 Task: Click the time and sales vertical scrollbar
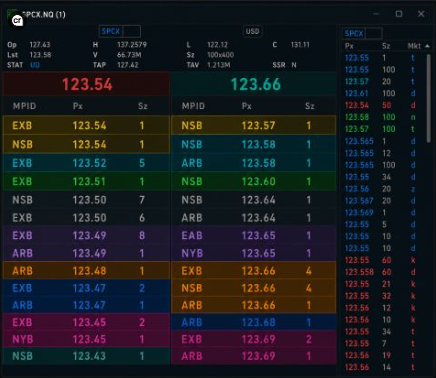[429, 99]
